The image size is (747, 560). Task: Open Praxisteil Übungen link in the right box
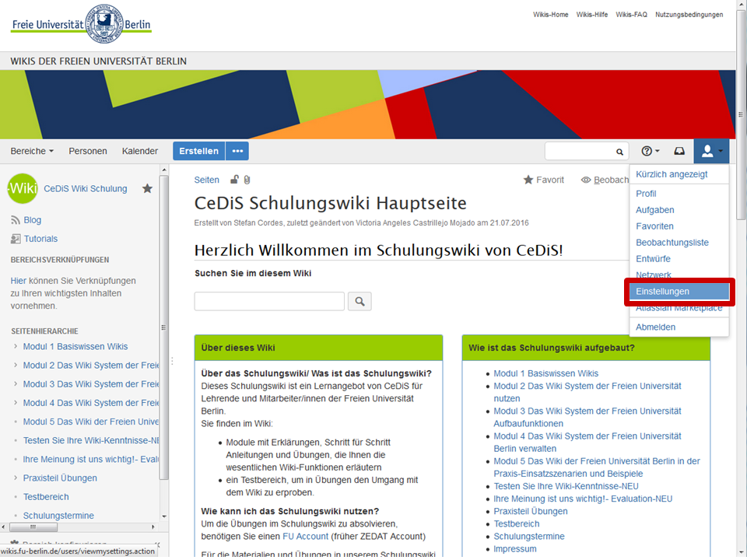pyautogui.click(x=530, y=511)
